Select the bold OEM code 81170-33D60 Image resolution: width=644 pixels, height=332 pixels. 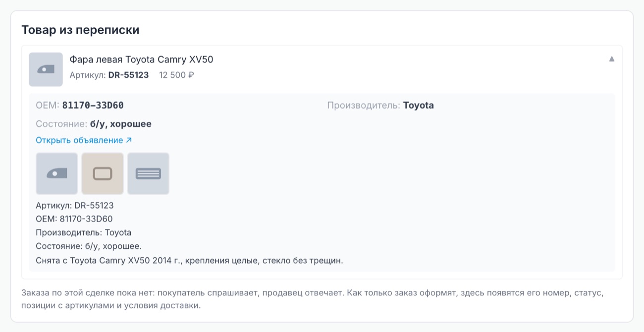pyautogui.click(x=93, y=105)
